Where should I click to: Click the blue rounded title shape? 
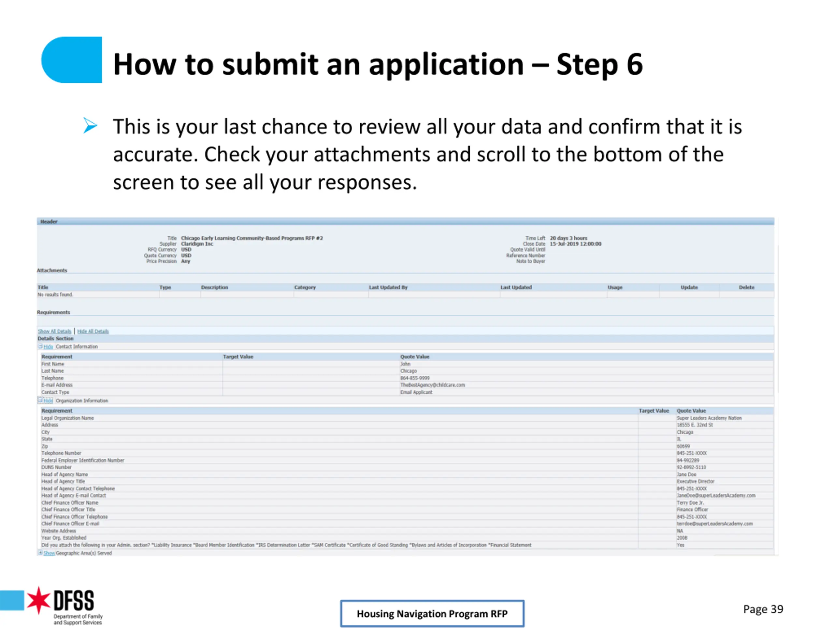71,60
